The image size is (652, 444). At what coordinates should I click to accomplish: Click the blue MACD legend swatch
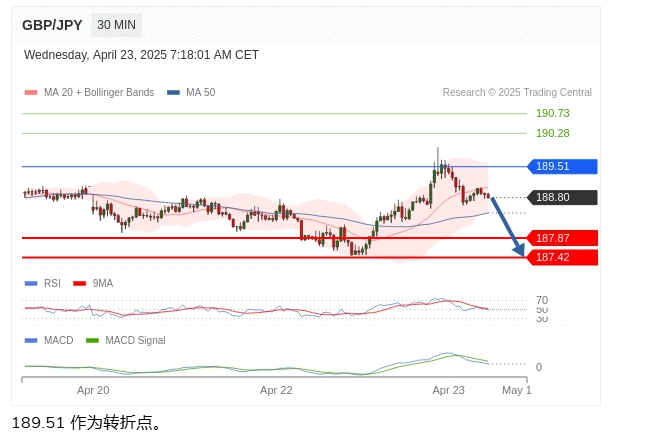pyautogui.click(x=31, y=340)
